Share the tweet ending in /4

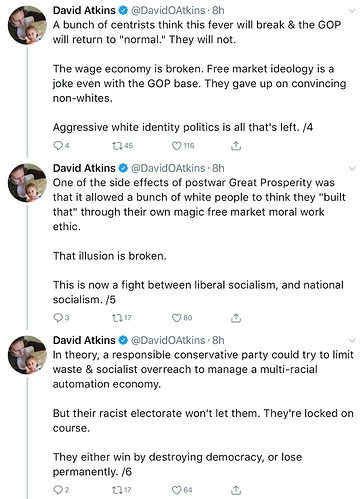[236, 146]
